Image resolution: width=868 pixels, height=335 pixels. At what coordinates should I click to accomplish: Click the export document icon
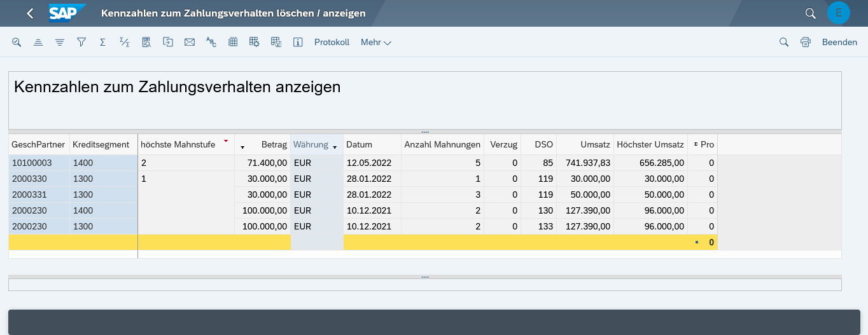[x=168, y=42]
